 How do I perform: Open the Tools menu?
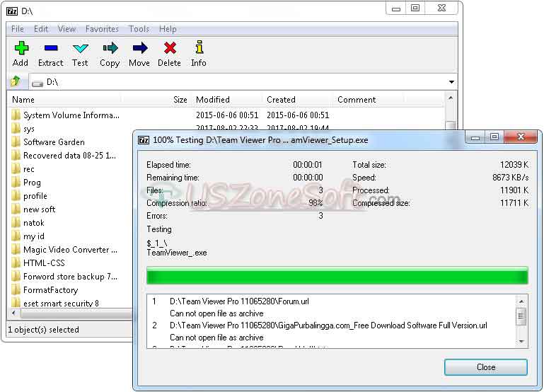(x=139, y=29)
